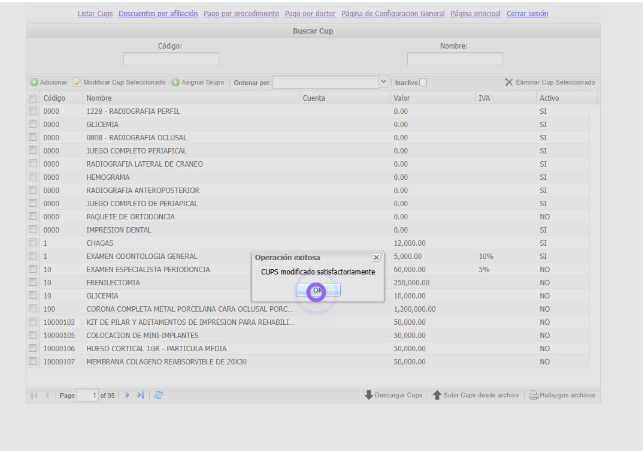Viewport: 643px width, 451px height.
Task: Open Descuentos por afiliación link
Action: [x=158, y=14]
